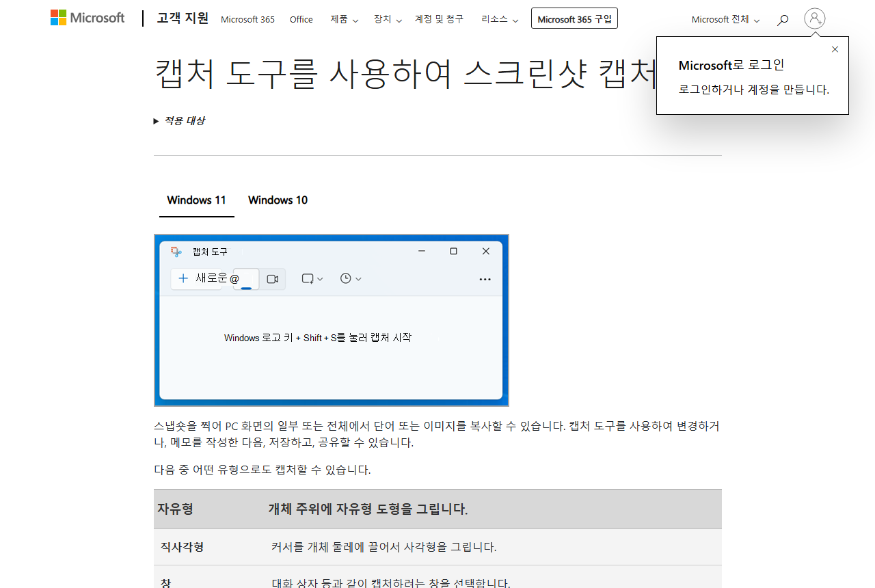Click the 직사각형 row label
The image size is (875, 588).
click(x=182, y=547)
